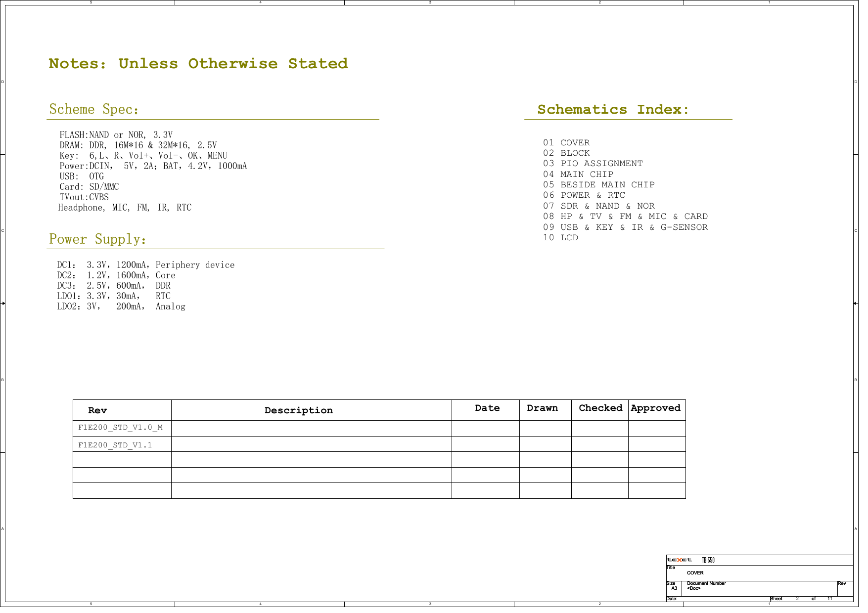This screenshot has height=613, width=868.
Task: Select index entry 06 POWER & RTC
Action: pyautogui.click(x=583, y=195)
